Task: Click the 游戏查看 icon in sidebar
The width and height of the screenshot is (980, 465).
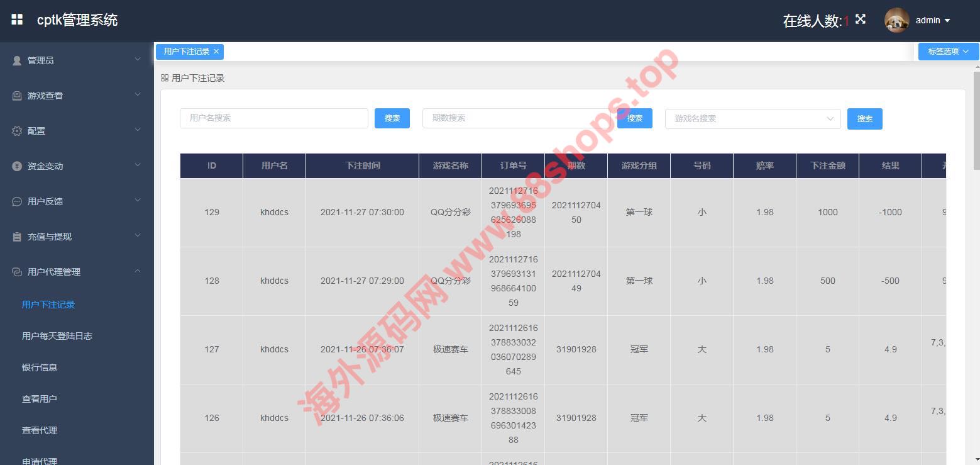Action: click(x=17, y=96)
